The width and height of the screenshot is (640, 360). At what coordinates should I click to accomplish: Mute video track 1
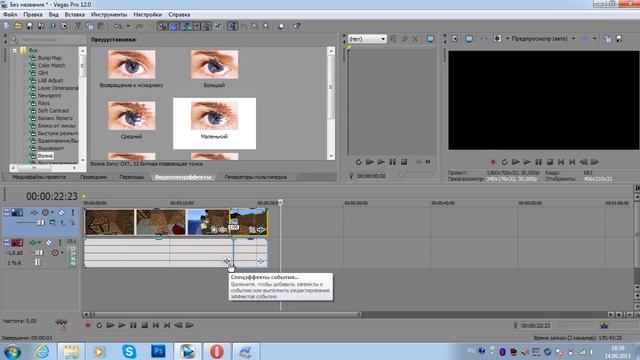(x=61, y=212)
